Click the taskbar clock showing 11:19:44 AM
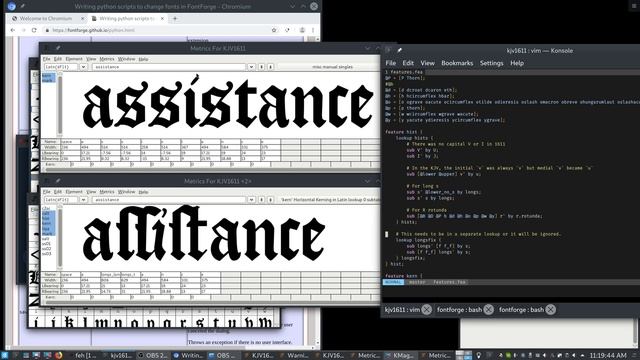The height and width of the screenshot is (360, 640). coord(607,356)
